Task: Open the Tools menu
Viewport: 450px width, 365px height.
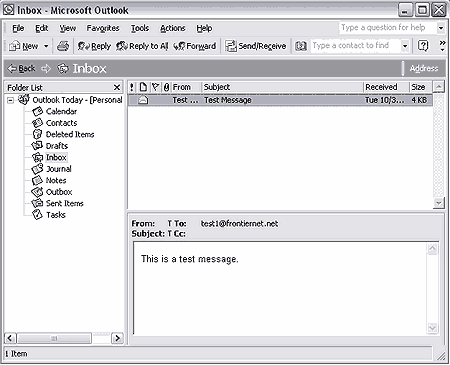Action: pos(140,28)
